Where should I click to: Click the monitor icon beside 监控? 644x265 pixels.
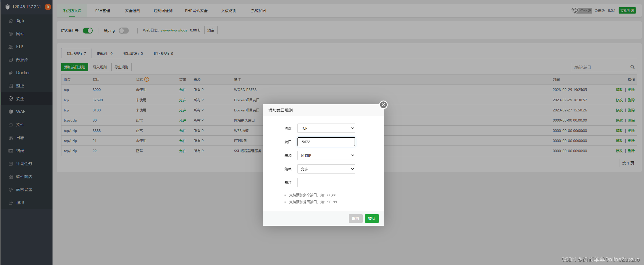[11, 86]
